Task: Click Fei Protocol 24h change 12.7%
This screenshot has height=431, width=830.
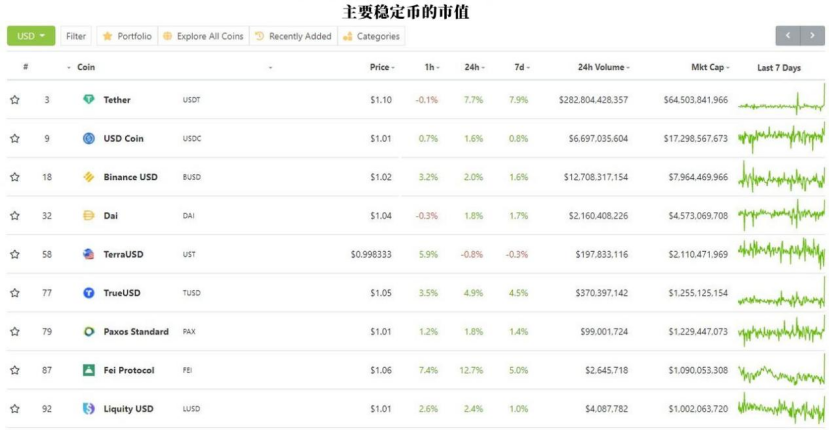Action: coord(471,370)
